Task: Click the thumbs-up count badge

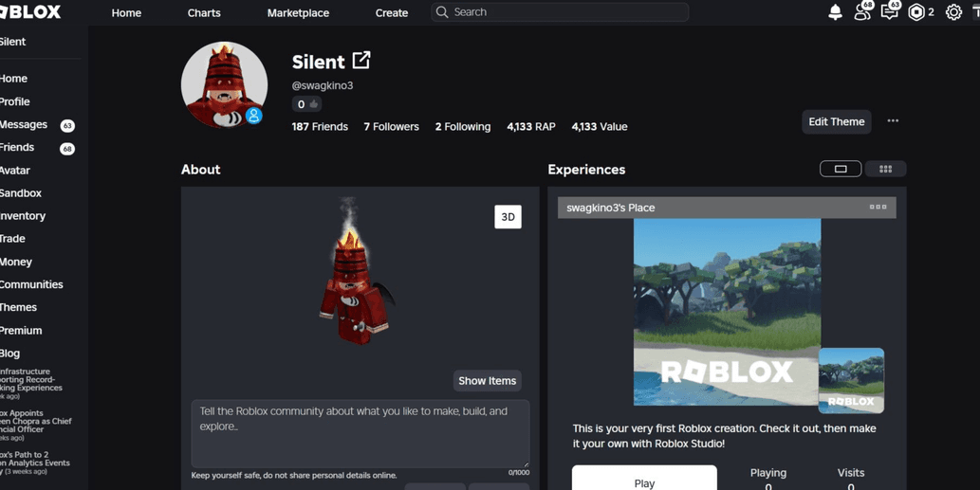Action: pyautogui.click(x=306, y=104)
